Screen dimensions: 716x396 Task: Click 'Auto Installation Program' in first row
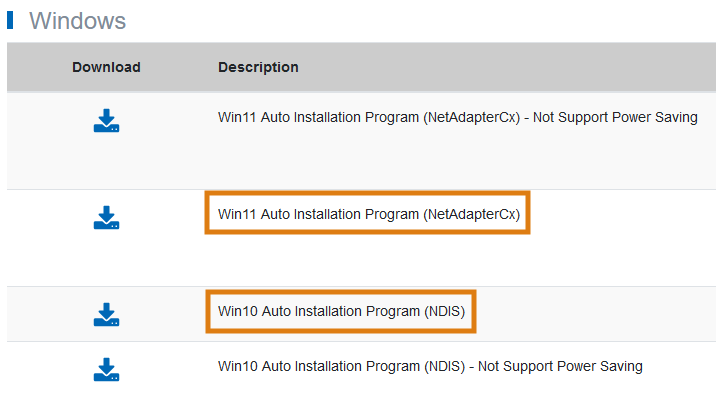pos(340,117)
